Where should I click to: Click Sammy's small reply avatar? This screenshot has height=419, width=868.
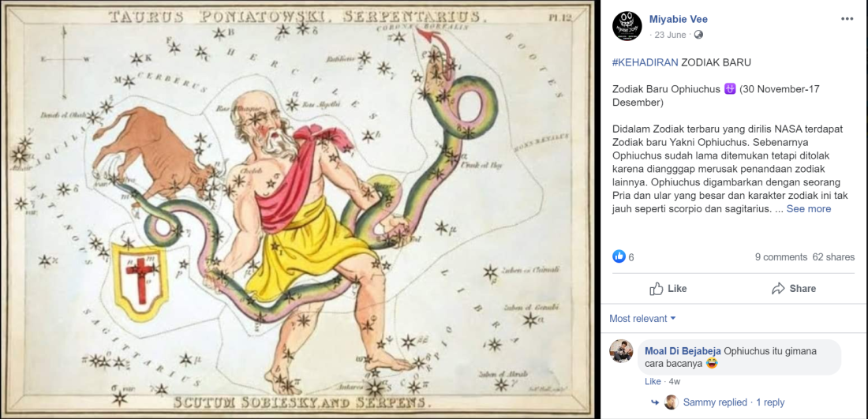(x=671, y=402)
